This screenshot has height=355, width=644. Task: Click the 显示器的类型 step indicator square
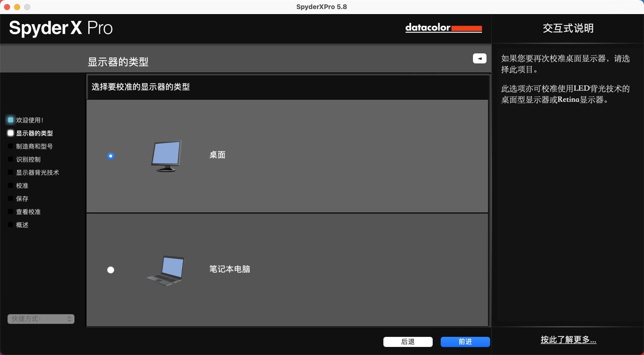coord(10,133)
